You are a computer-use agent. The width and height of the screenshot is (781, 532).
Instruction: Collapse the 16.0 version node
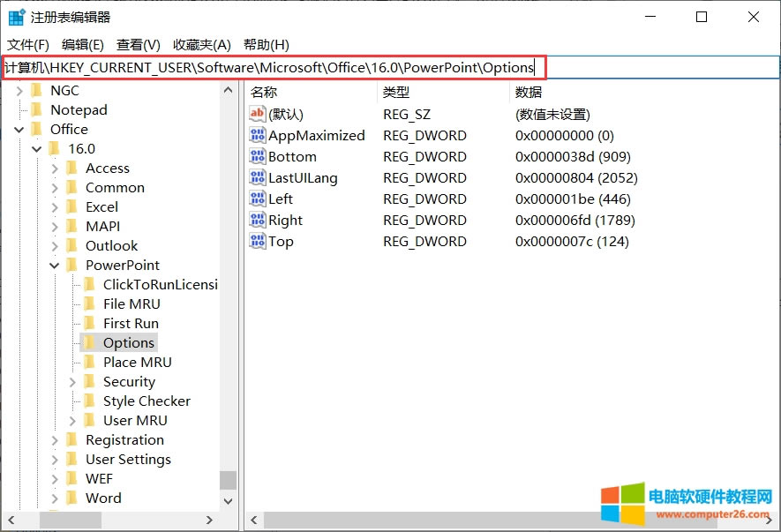pyautogui.click(x=37, y=148)
